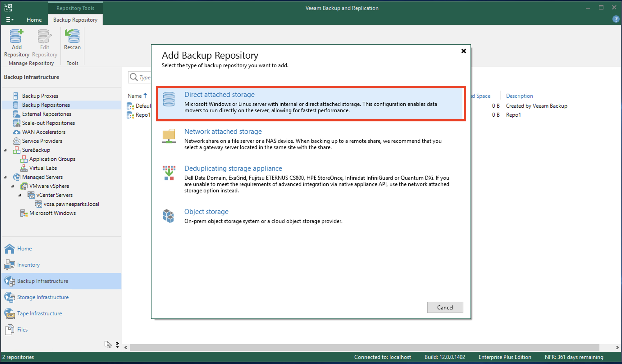Choose Network attached storage link
Viewport: 622px width, 364px height.
click(x=223, y=132)
